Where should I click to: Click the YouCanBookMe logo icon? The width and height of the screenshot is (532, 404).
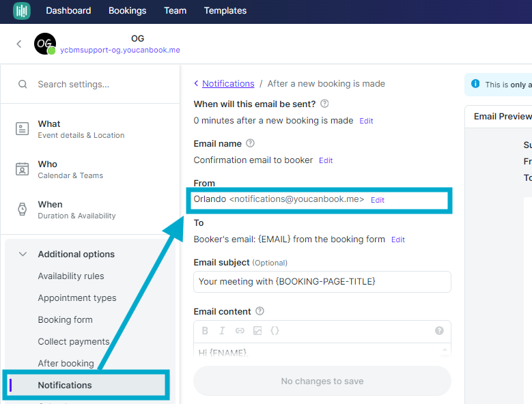point(22,10)
